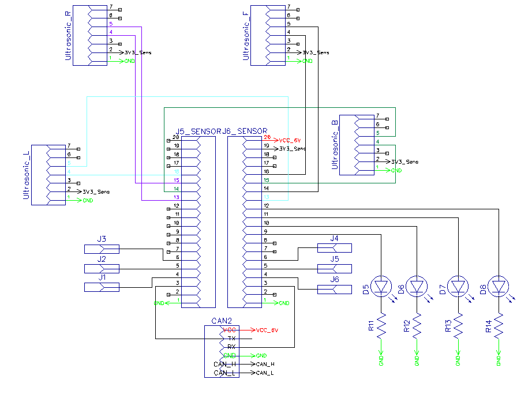Click the GND label under R12
This screenshot has height=417, width=532.
click(417, 360)
